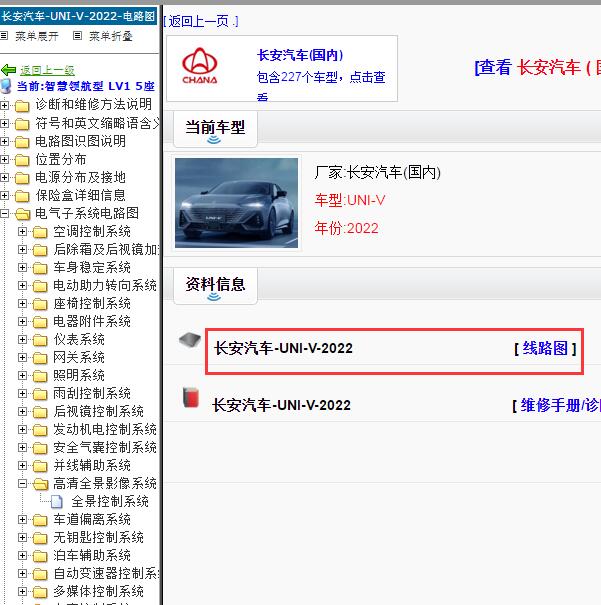Viewport: 601px width, 605px height.
Task: Click the folder icon for 位置分布
Action: [x=22, y=160]
